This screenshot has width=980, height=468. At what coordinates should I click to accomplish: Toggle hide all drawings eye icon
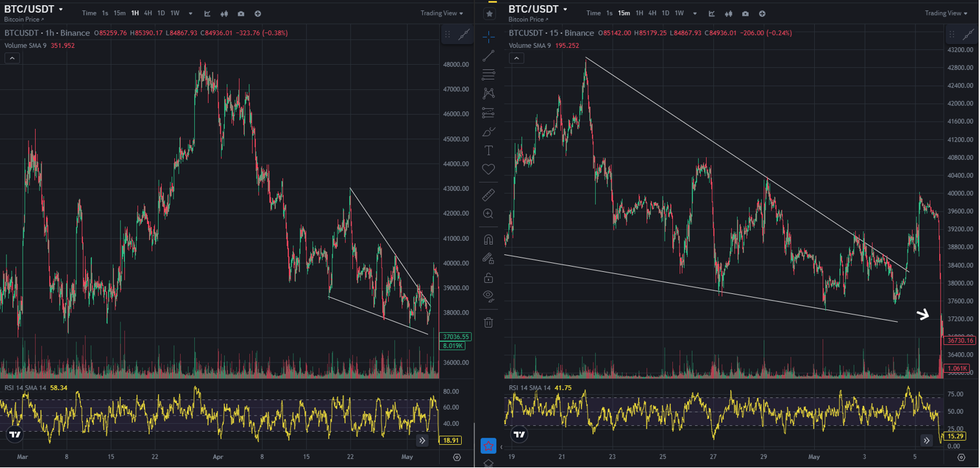tap(488, 296)
